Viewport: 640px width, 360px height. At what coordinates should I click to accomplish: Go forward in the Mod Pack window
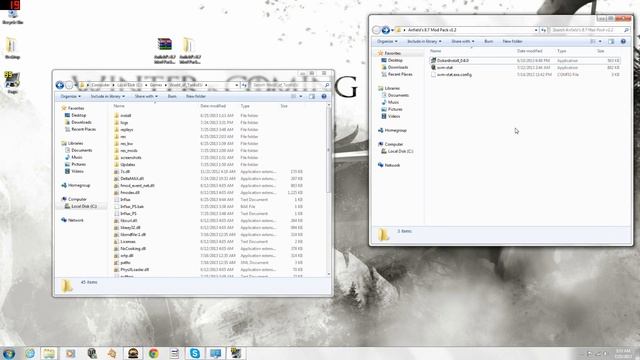click(385, 30)
